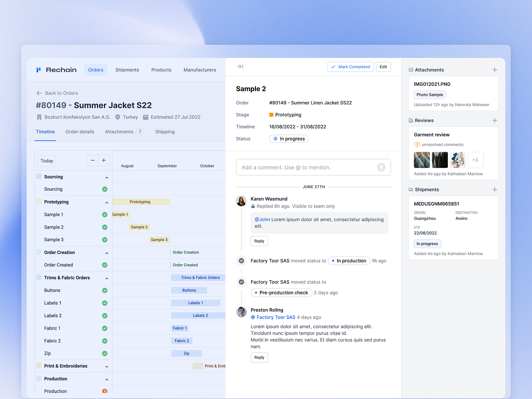Click the minus control to zoom out timeline
This screenshot has width=532, height=399.
[93, 160]
